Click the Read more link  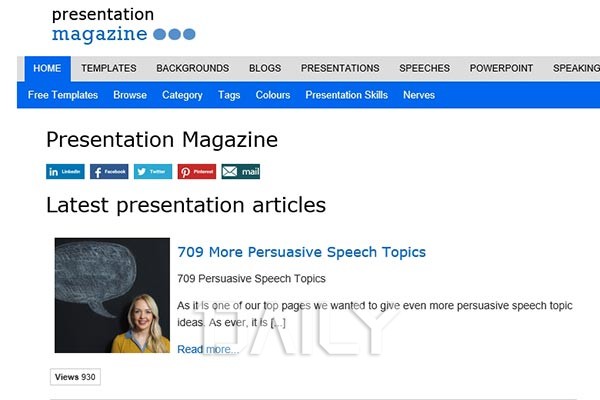pyautogui.click(x=207, y=349)
